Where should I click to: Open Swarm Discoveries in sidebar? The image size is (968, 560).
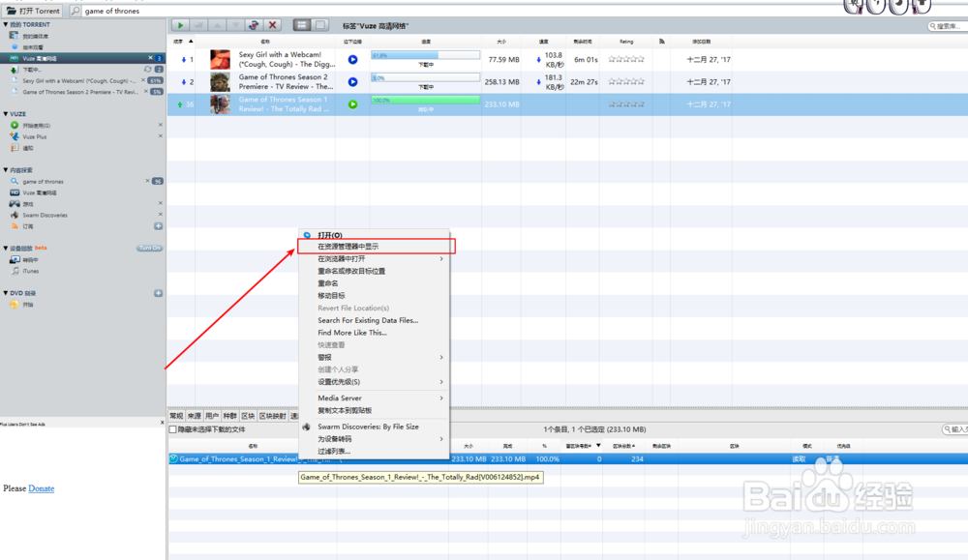click(x=45, y=216)
